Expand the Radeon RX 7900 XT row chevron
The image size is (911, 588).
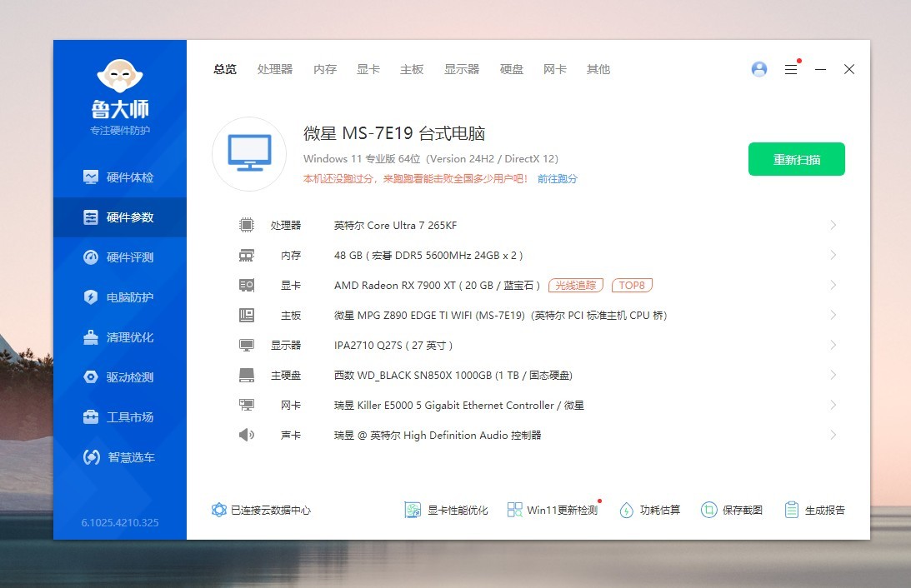[833, 285]
